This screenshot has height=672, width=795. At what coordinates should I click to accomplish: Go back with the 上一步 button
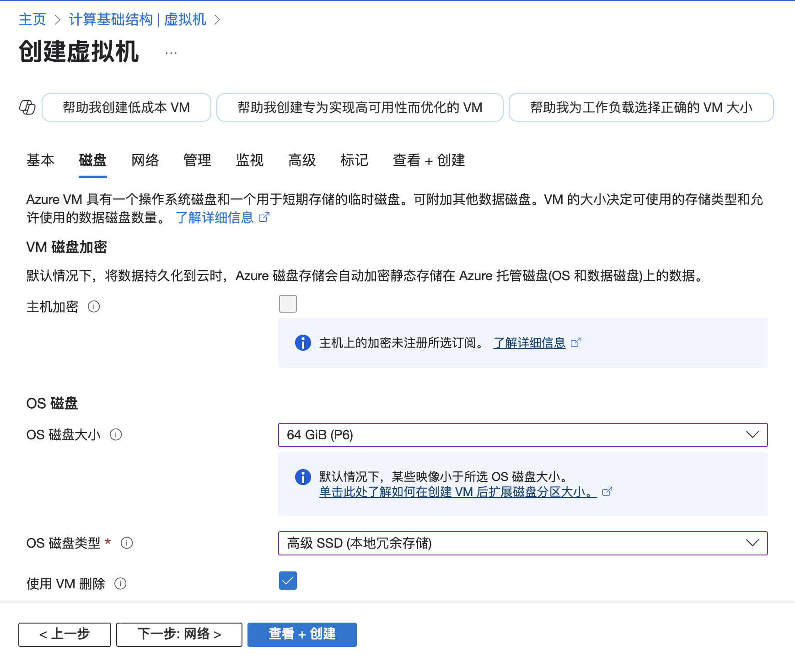[64, 635]
